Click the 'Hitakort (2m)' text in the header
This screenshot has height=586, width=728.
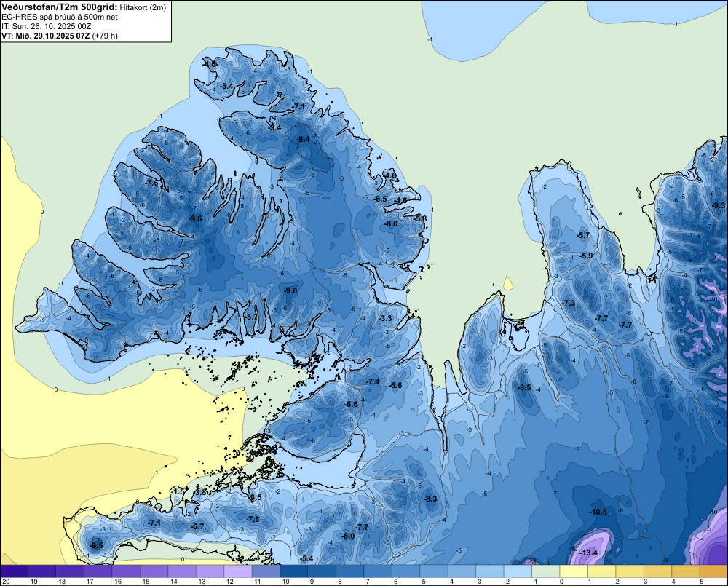[x=143, y=7]
